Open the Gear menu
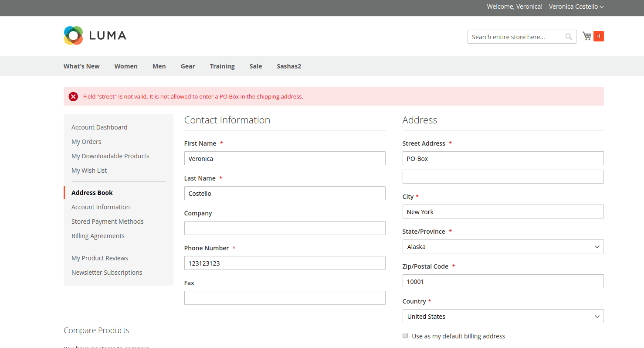 coord(188,66)
